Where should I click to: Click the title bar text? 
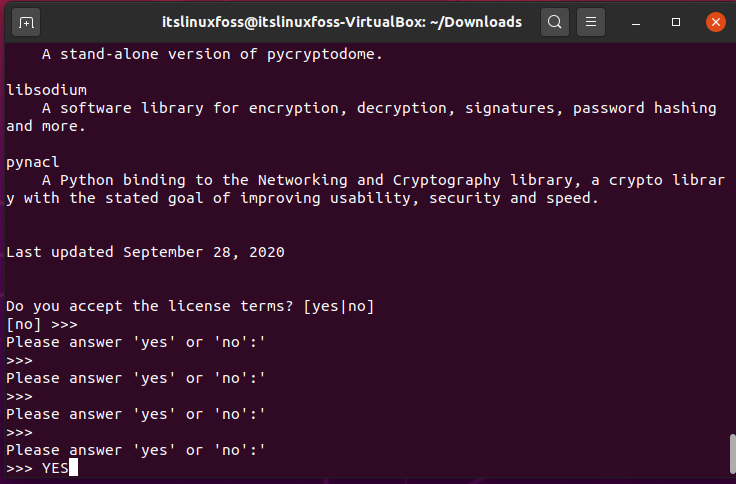point(342,22)
